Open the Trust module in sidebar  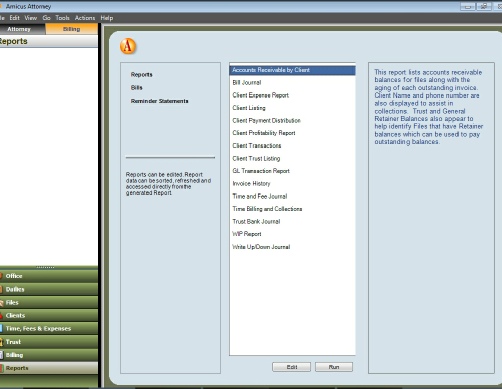(x=49, y=342)
